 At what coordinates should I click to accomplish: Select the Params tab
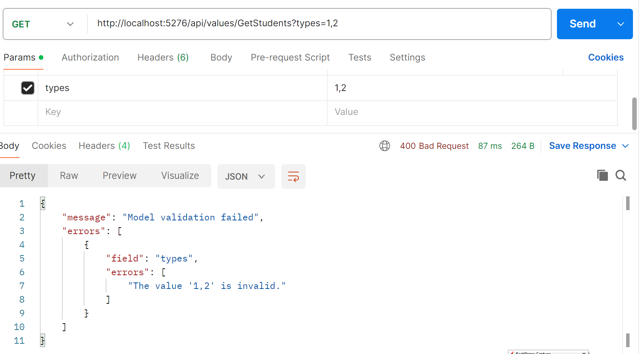click(x=23, y=57)
